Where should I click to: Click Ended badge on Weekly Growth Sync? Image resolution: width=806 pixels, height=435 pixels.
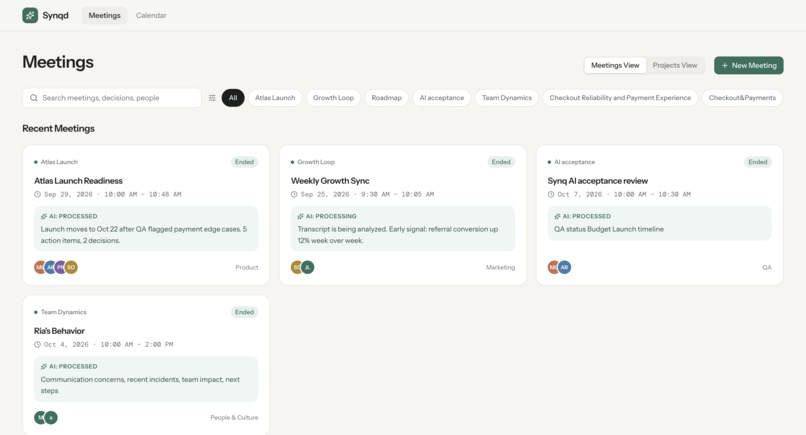pyautogui.click(x=501, y=162)
